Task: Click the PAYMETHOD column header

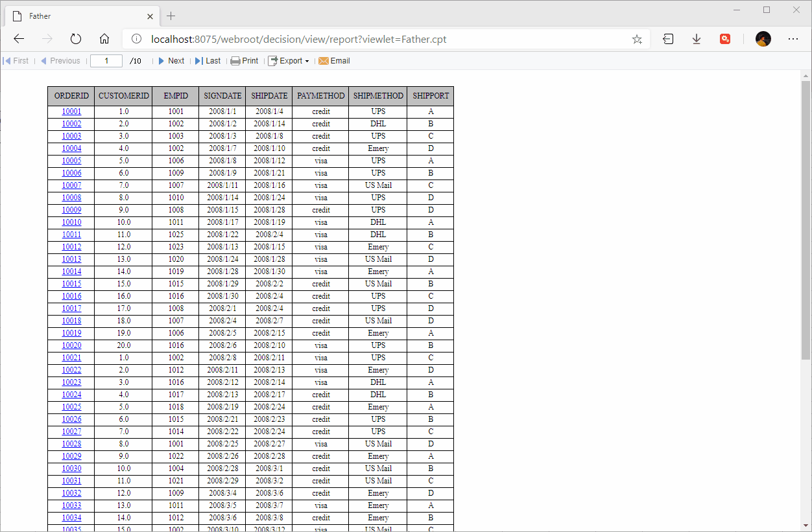Action: click(x=320, y=96)
